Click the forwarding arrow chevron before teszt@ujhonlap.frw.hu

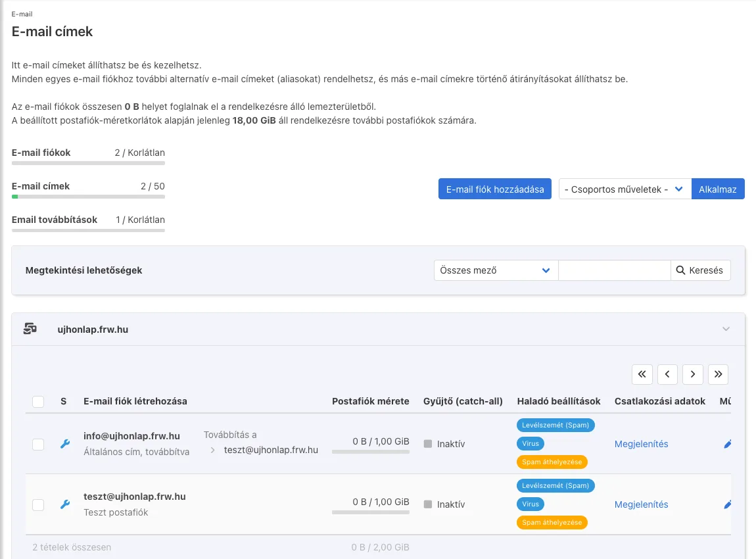coord(212,450)
